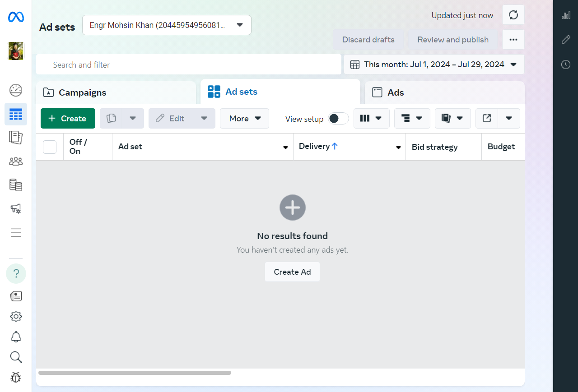This screenshot has width=578, height=392.
Task: Check the select-all checkbox in table header
Action: [x=50, y=147]
